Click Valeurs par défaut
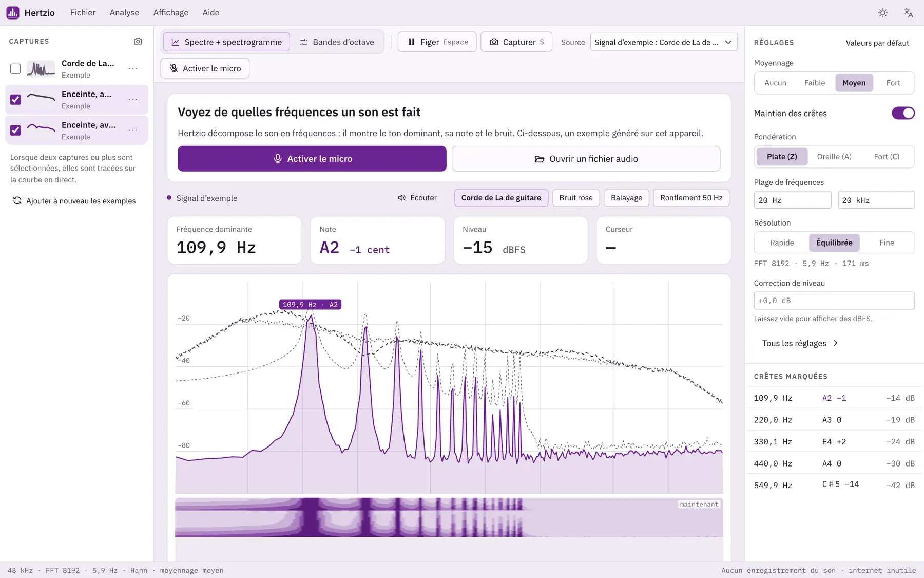This screenshot has width=924, height=578. coord(877,43)
